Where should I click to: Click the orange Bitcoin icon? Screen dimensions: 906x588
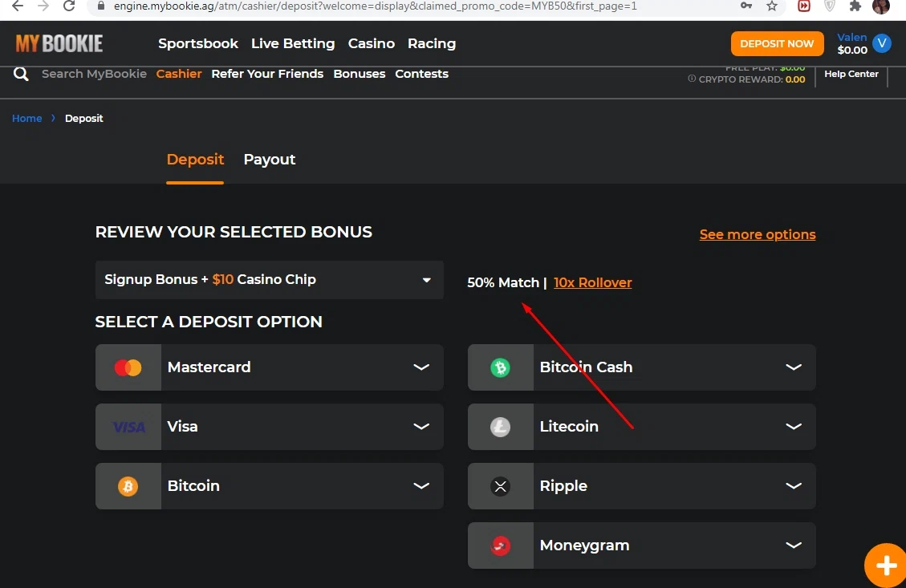click(128, 486)
